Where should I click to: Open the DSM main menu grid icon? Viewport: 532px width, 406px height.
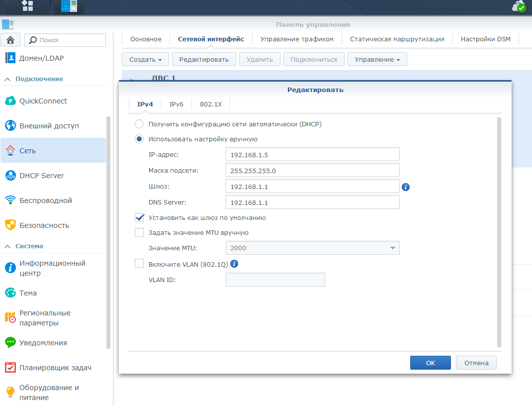[x=27, y=6]
